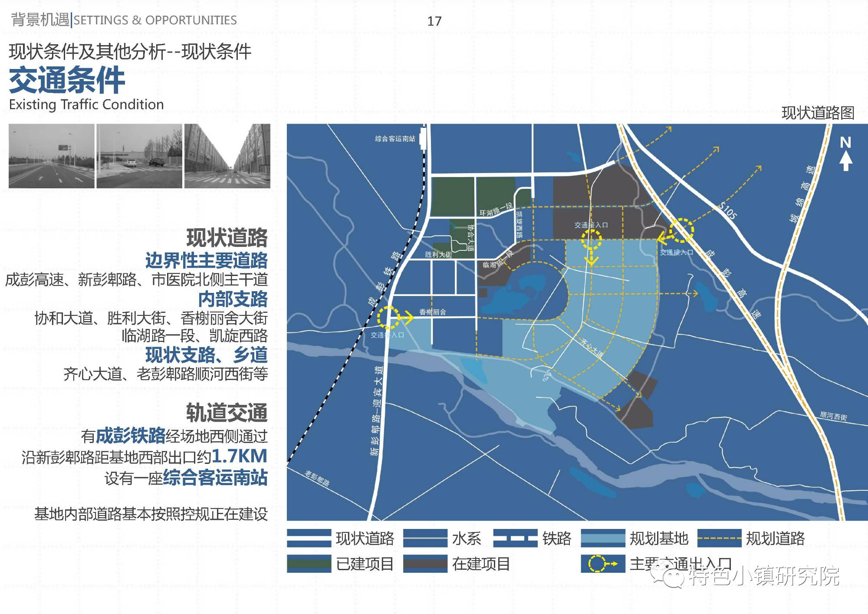Click the large blue title 交通条件
Screen dimensions: 868x614
click(x=67, y=80)
